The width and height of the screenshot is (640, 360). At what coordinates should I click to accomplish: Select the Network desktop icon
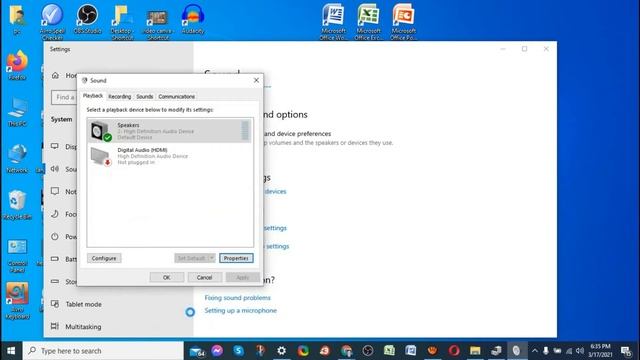tap(17, 158)
